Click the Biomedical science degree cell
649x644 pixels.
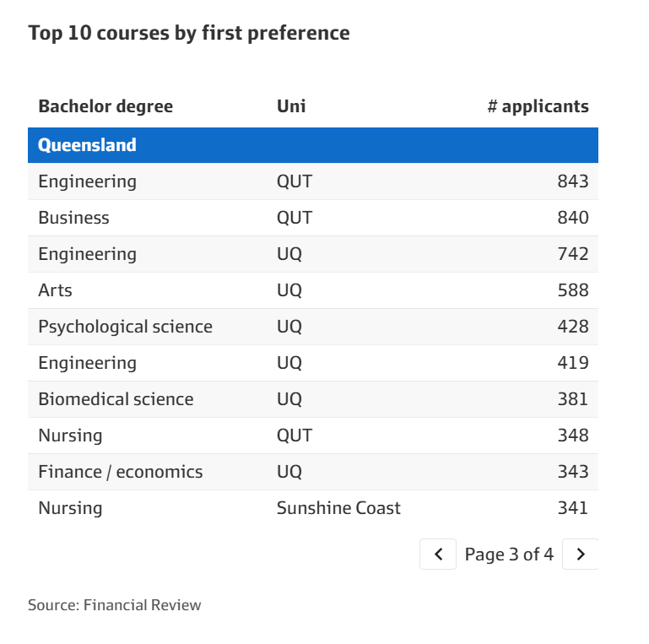pyautogui.click(x=116, y=399)
